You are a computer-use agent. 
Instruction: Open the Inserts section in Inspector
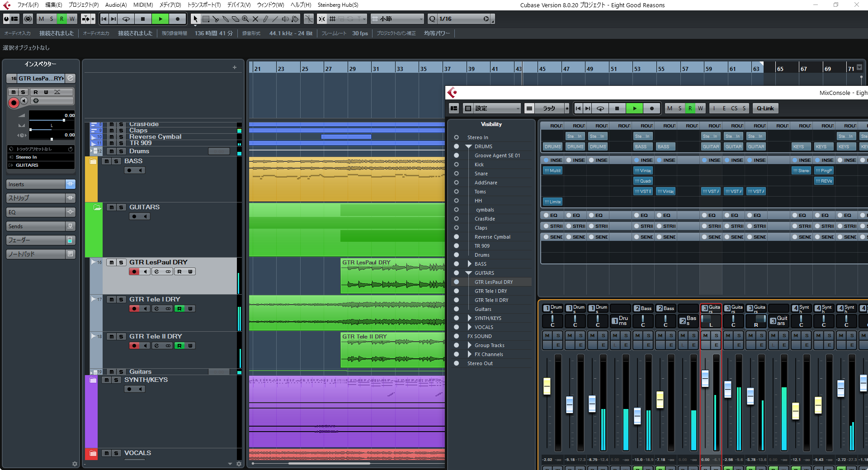pyautogui.click(x=35, y=184)
